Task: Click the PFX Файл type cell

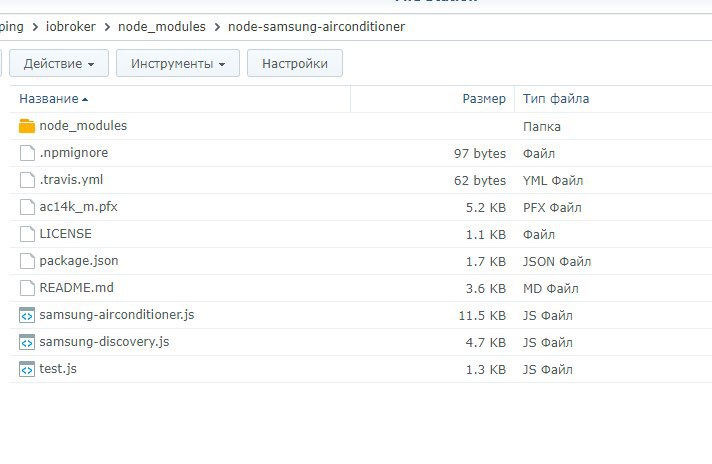Action: [x=552, y=207]
